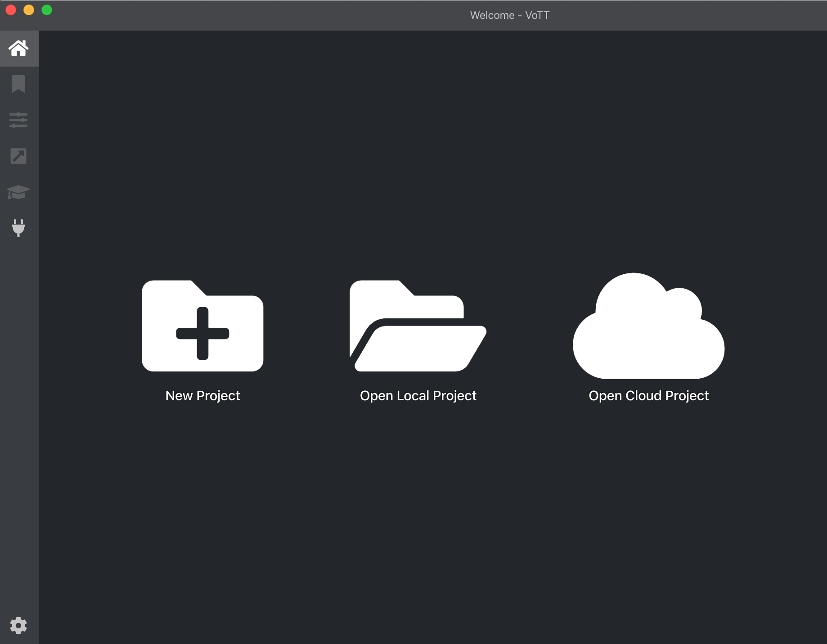Select the Home tab in the navigation rail
The image size is (827, 644).
pyautogui.click(x=19, y=49)
